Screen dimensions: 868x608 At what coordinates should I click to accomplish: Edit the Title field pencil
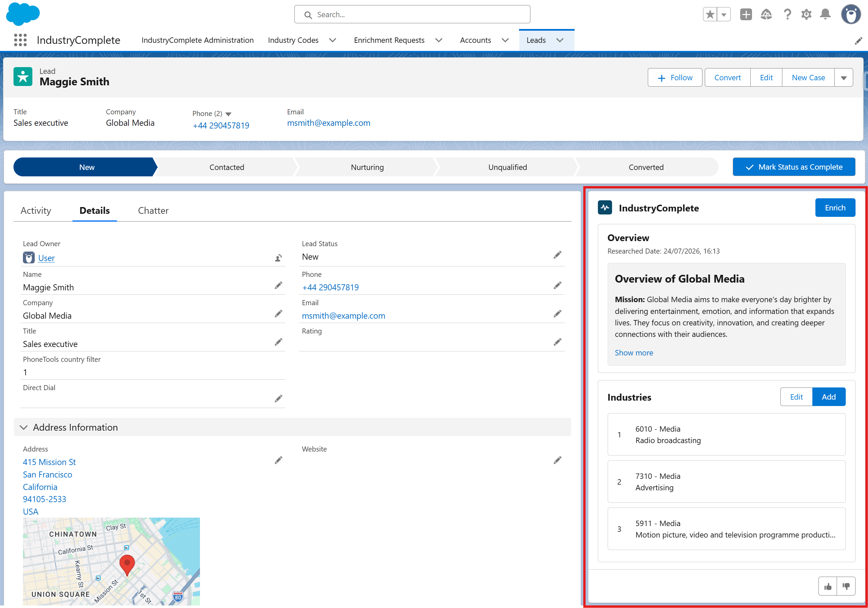[279, 342]
